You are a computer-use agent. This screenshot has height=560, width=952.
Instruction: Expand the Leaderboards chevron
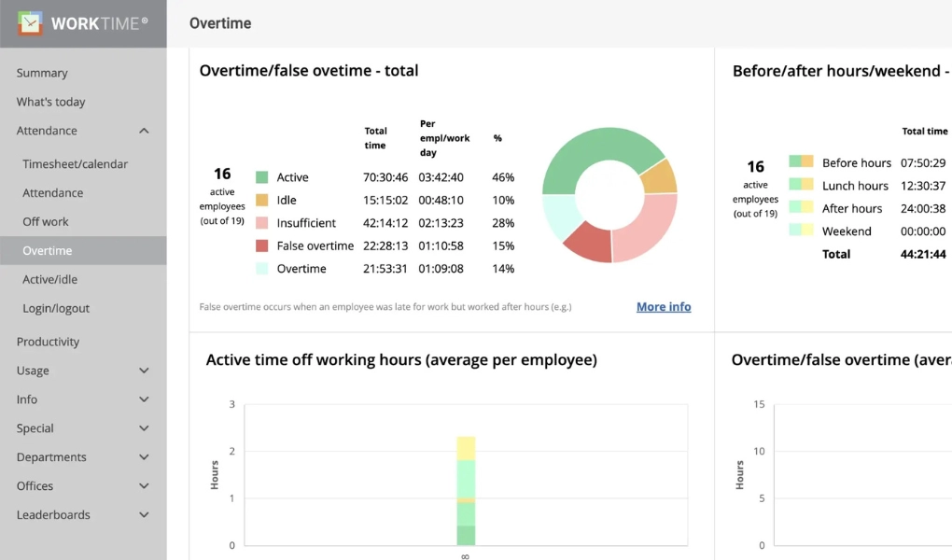(144, 515)
